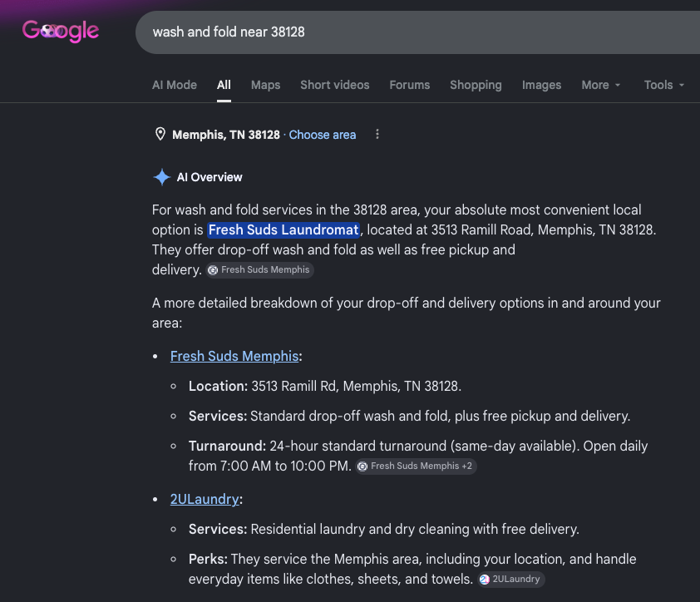Open the Images tab
Image resolution: width=700 pixels, height=602 pixels.
541,85
